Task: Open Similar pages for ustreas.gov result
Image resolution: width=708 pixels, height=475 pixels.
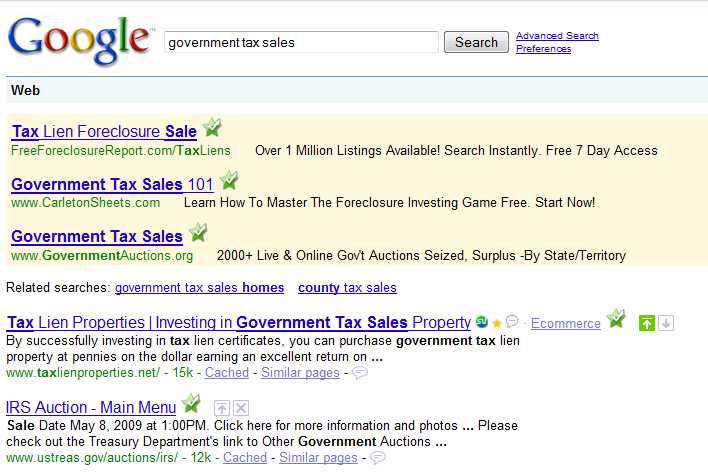Action: coord(318,457)
